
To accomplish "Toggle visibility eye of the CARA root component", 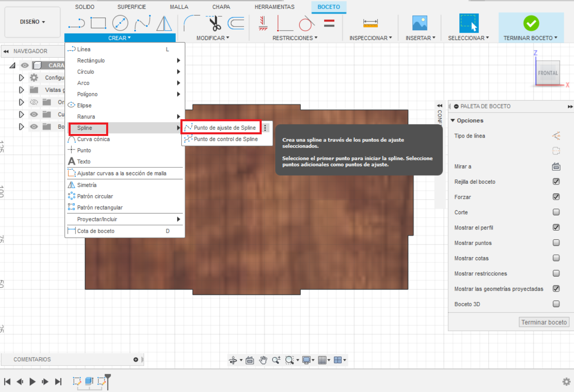I will pyautogui.click(x=25, y=65).
